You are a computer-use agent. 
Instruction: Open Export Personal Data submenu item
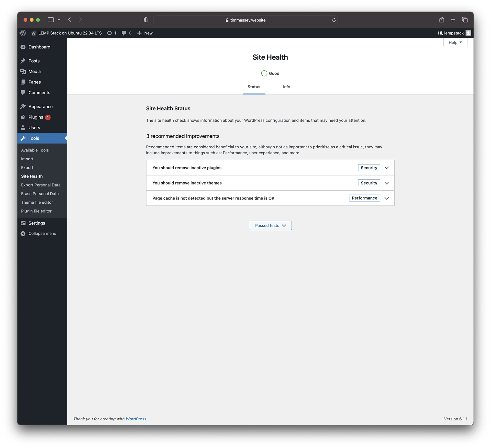tap(41, 185)
